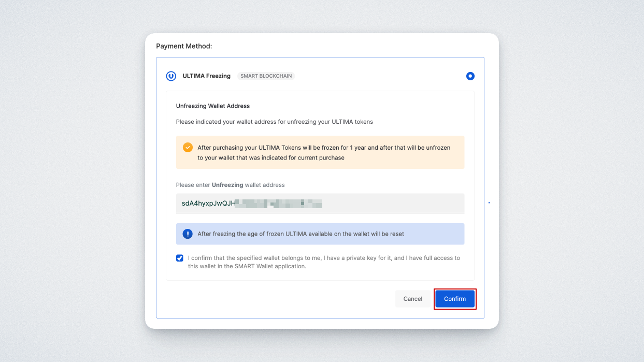The width and height of the screenshot is (644, 362).
Task: Click the Confirm button
Action: (x=455, y=299)
